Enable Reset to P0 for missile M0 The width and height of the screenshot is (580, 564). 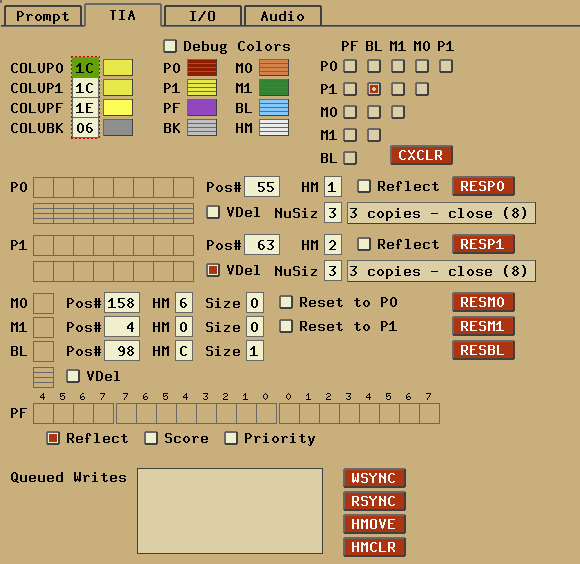click(286, 302)
